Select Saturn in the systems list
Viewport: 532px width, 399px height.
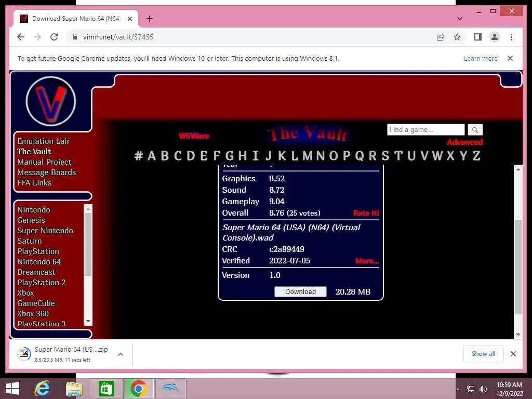(x=29, y=241)
